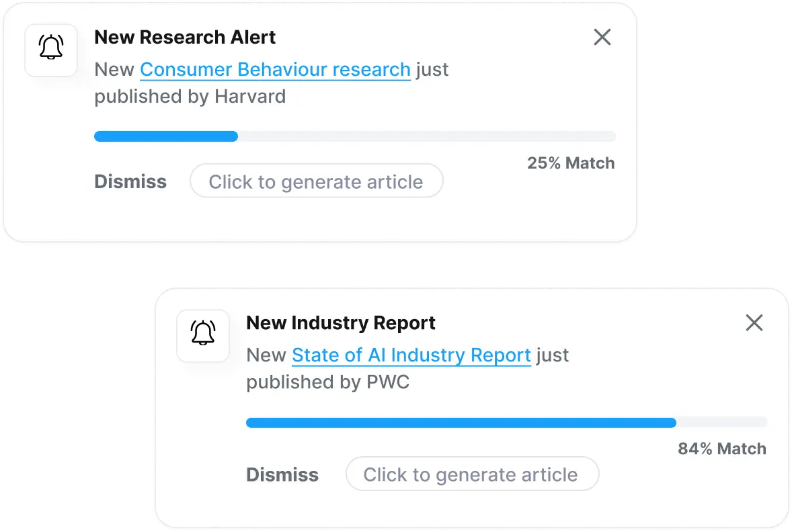
Task: Click the "published by Harvard" text
Action: click(190, 97)
